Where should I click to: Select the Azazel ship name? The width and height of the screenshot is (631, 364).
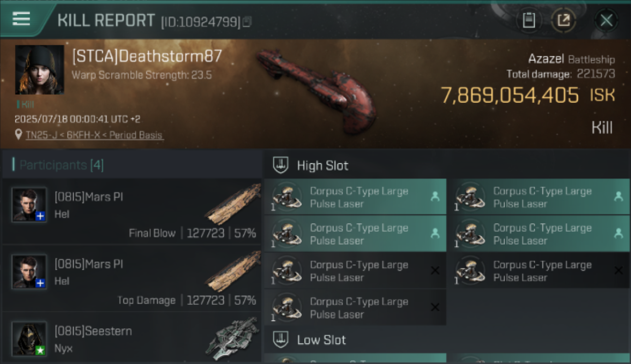point(546,59)
